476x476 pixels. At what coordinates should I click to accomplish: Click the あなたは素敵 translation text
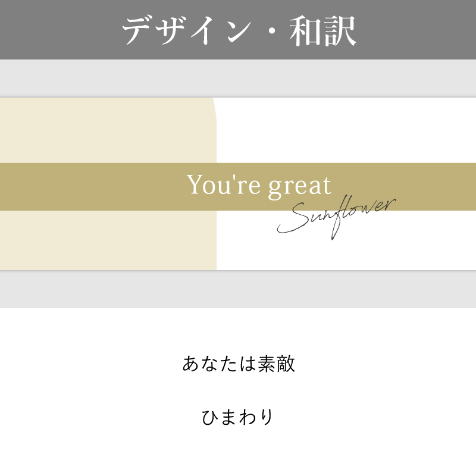pos(239,364)
